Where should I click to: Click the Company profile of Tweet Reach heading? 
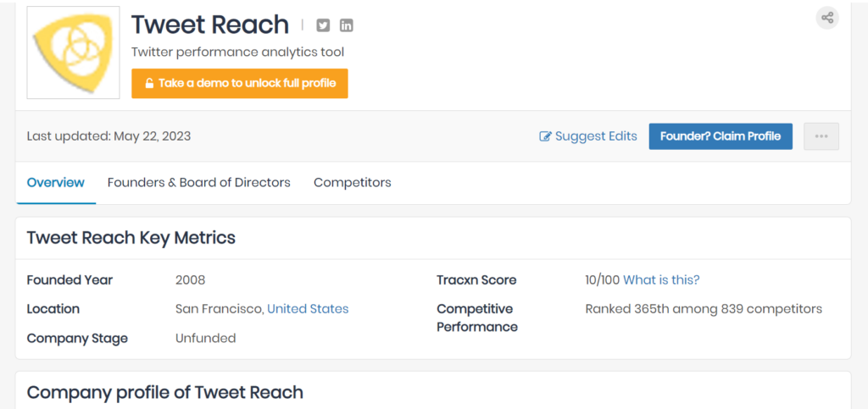[x=165, y=392]
